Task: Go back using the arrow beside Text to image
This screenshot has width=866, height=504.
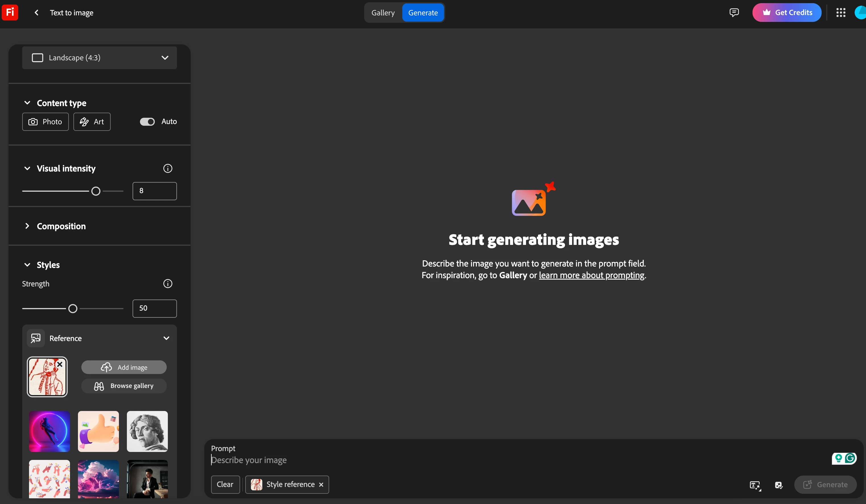Action: (x=36, y=13)
